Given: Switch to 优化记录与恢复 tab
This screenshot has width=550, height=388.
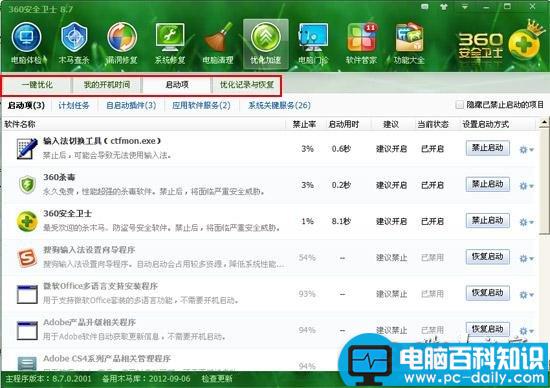Looking at the screenshot, I should point(247,85).
